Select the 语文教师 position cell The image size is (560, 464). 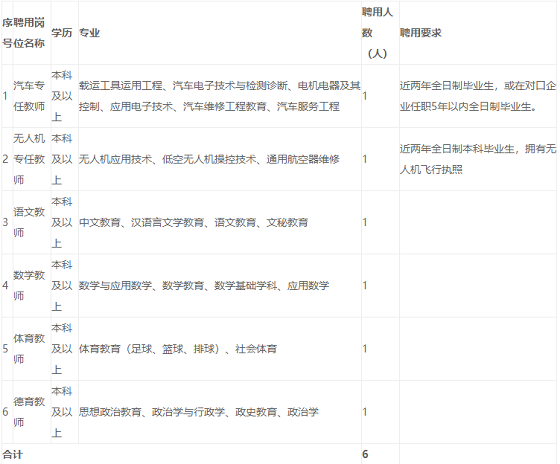29,222
